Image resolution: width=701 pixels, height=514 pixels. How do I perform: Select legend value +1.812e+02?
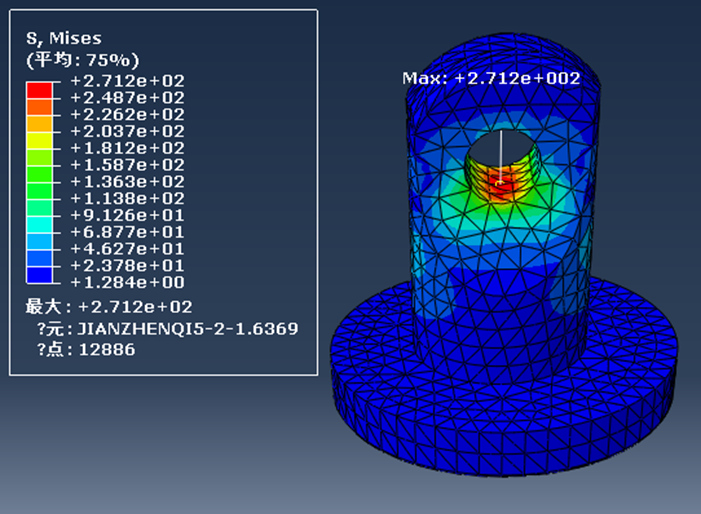(x=127, y=148)
